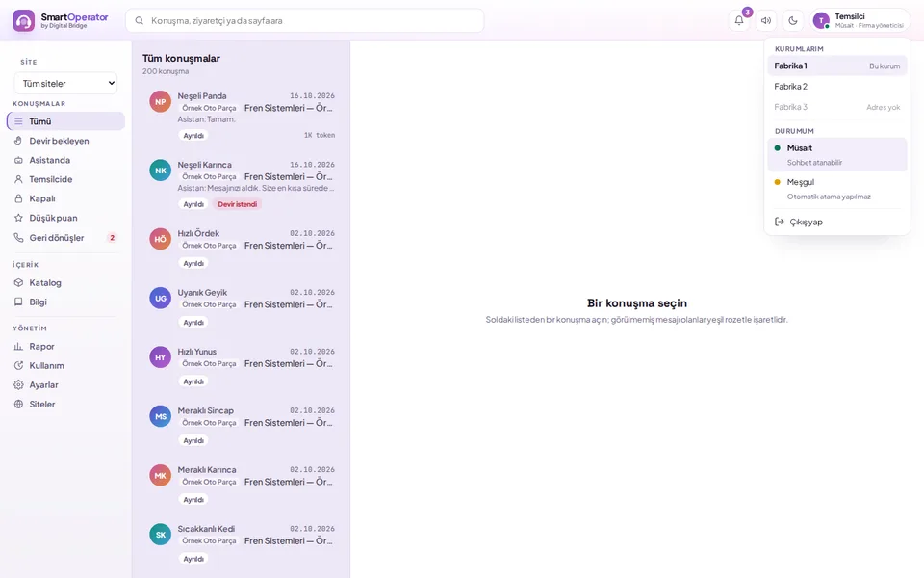The image size is (924, 578).
Task: Click the Ayarlar gear icon
Action: coord(18,384)
